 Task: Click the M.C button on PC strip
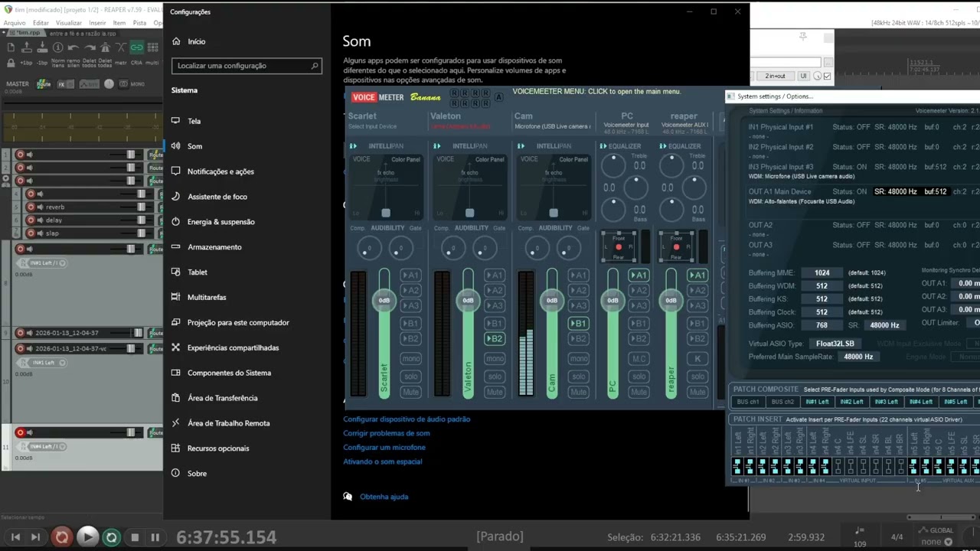click(638, 358)
